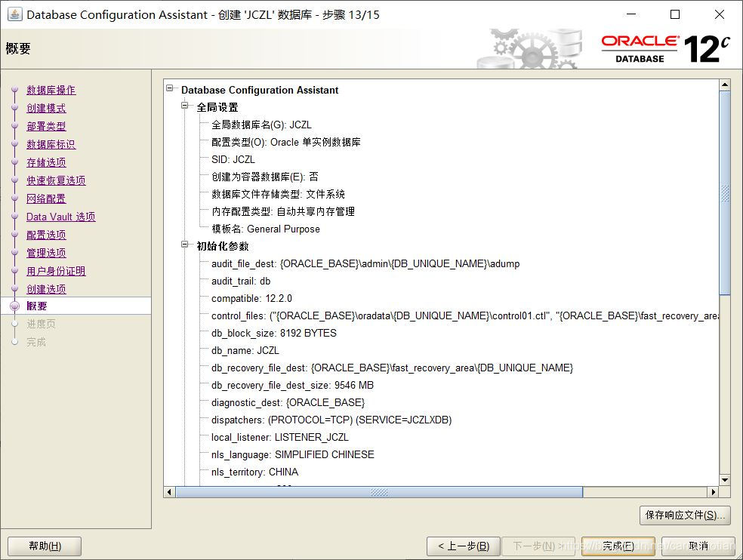Viewport: 743px width, 560px height.
Task: Select the SID: JCZL row
Action: [233, 159]
